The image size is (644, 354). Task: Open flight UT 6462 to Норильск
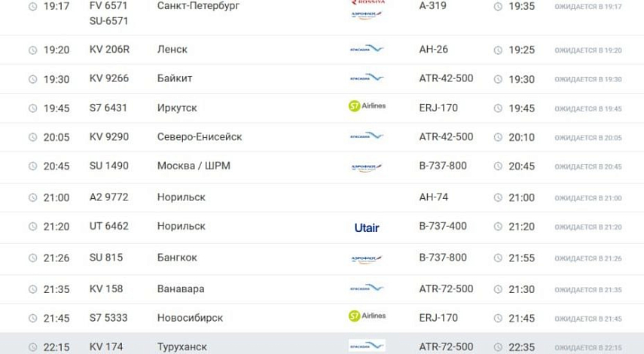tap(109, 226)
